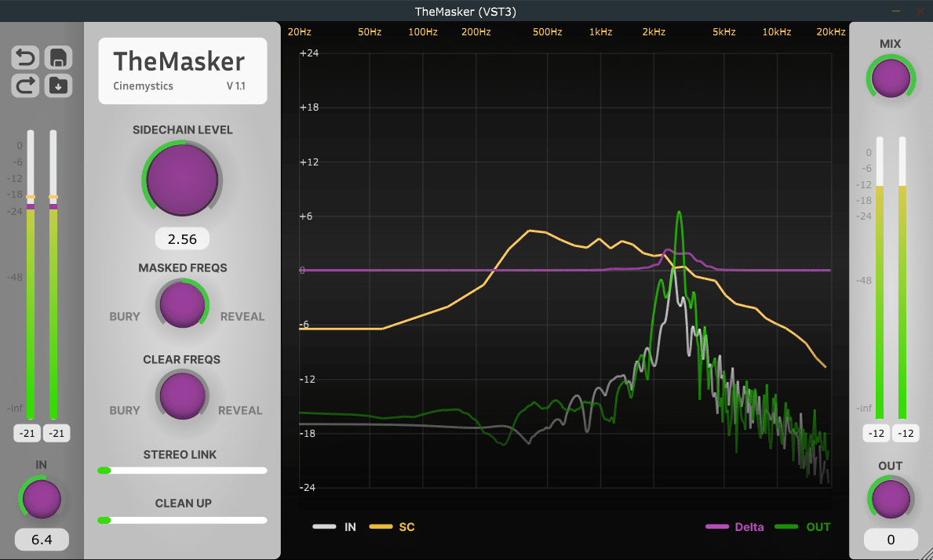Toggle the SC curve legend

[392, 527]
